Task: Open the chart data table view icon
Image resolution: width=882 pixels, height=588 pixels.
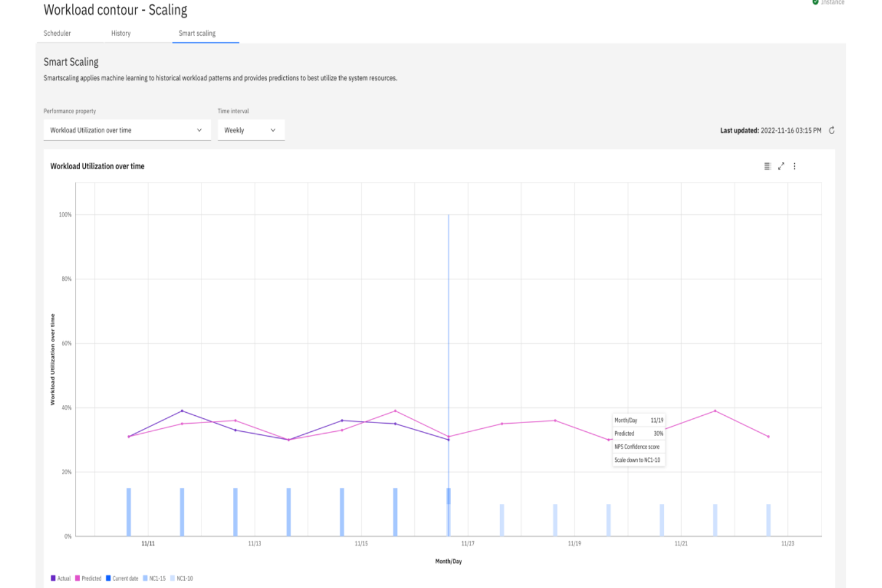Action: pyautogui.click(x=767, y=166)
